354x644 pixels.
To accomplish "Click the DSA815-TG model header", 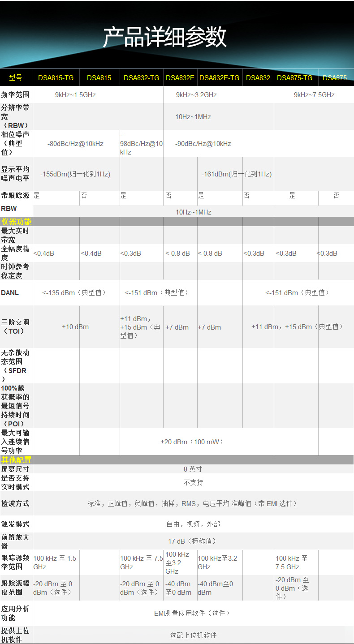I will (56, 77).
